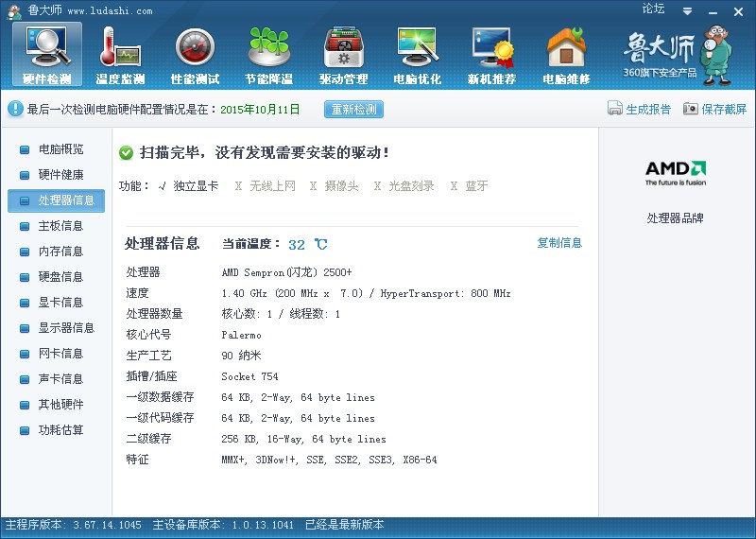Click 已经是最新版本 status text
Screen dimensions: 756x539
point(345,525)
